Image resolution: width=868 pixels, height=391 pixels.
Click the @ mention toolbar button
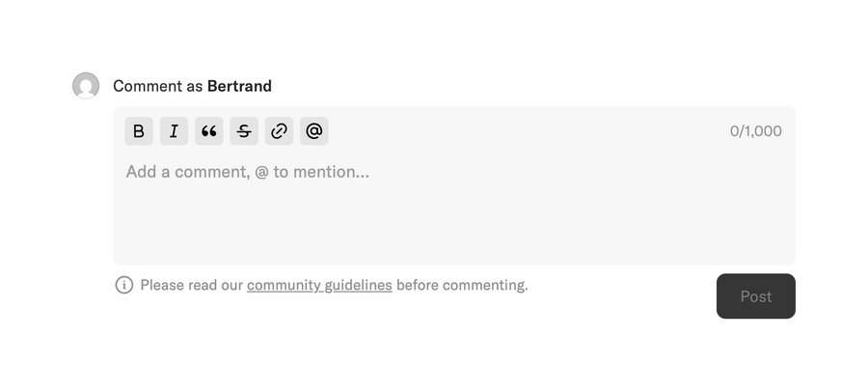pos(313,131)
